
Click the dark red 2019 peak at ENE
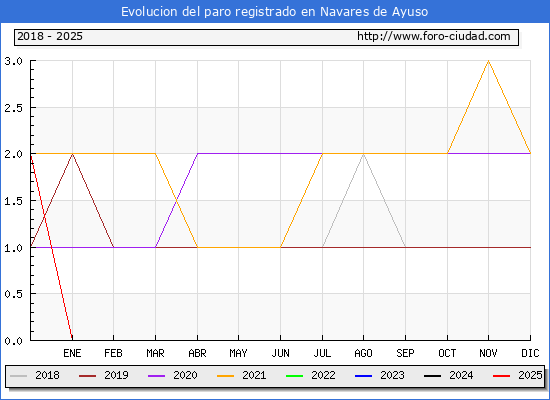(72, 154)
